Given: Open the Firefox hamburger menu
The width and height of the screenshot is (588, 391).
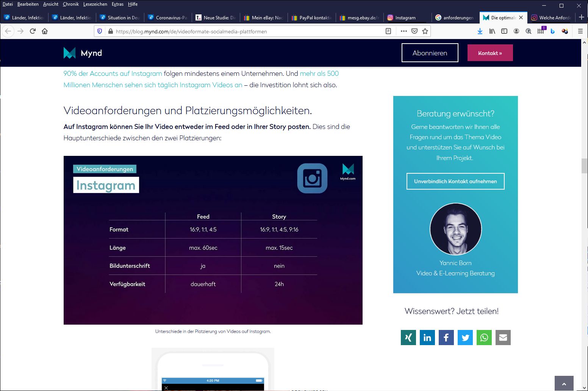Looking at the screenshot, I should coord(580,31).
